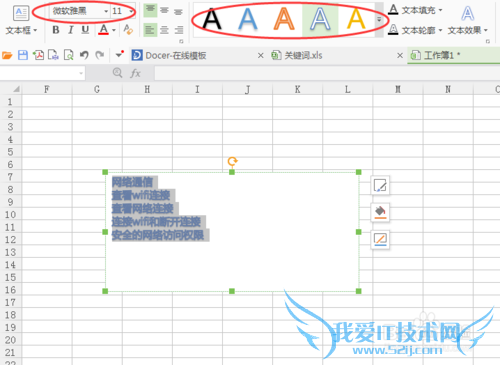Click the text box's right middle resize handle
The height and width of the screenshot is (365, 500).
(359, 232)
